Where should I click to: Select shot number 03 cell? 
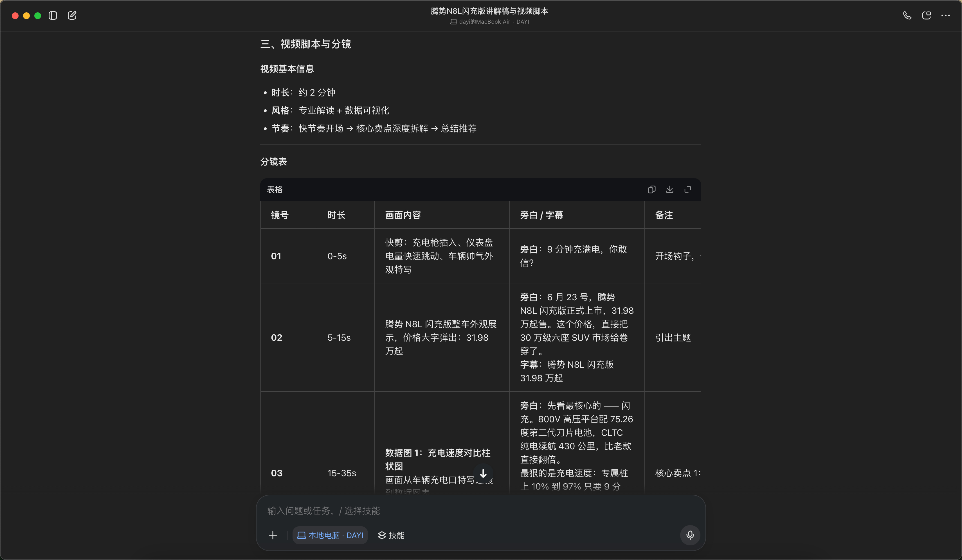pyautogui.click(x=288, y=473)
